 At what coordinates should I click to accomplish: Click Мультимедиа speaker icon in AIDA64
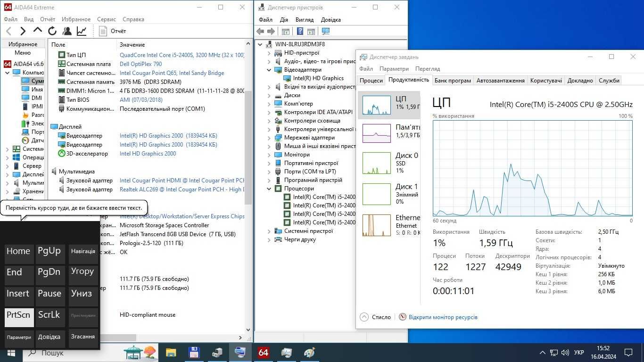pyautogui.click(x=54, y=172)
